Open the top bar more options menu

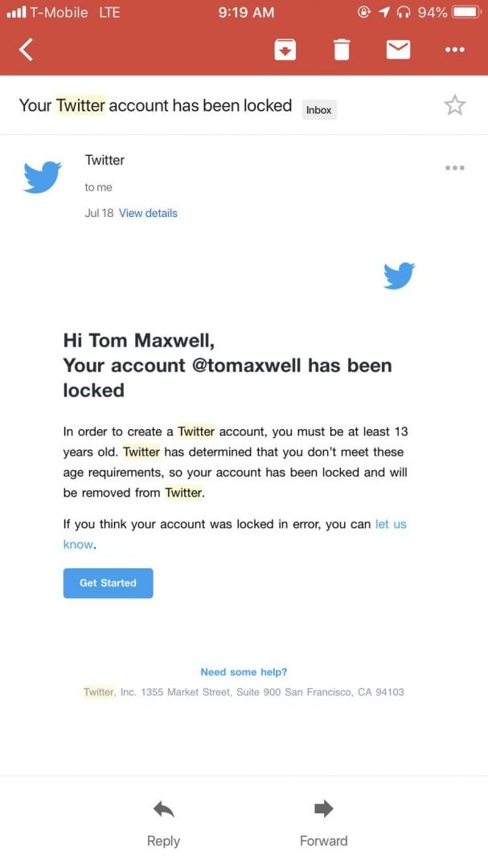(x=455, y=50)
